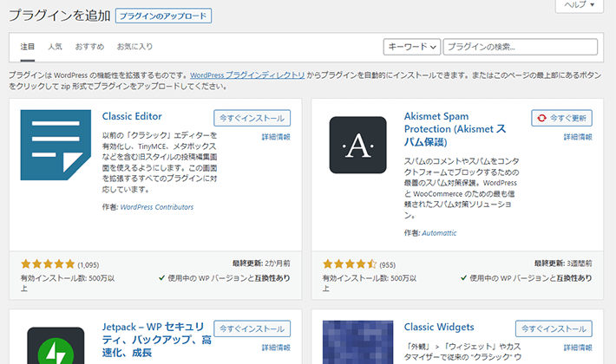The height and width of the screenshot is (364, 616).
Task: Click プラグインのアップロード button
Action: click(163, 16)
